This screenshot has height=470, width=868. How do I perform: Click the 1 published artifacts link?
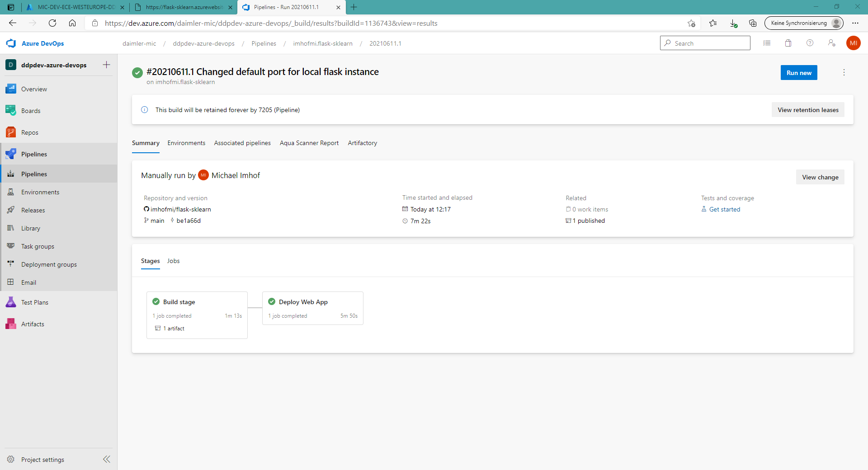pos(588,221)
